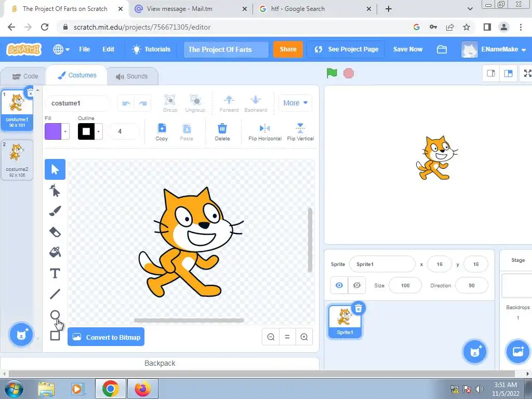Click the Ungroup icon
This screenshot has height=399, width=532.
[195, 103]
